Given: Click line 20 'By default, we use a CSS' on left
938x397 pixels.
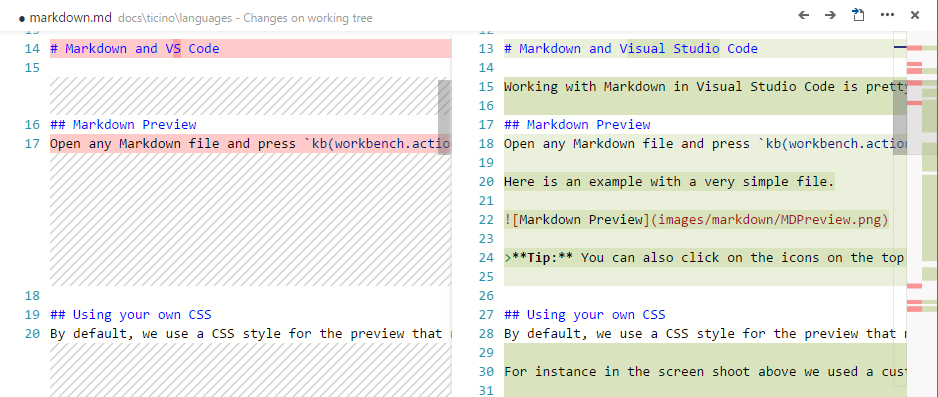Looking at the screenshot, I should pyautogui.click(x=250, y=334).
